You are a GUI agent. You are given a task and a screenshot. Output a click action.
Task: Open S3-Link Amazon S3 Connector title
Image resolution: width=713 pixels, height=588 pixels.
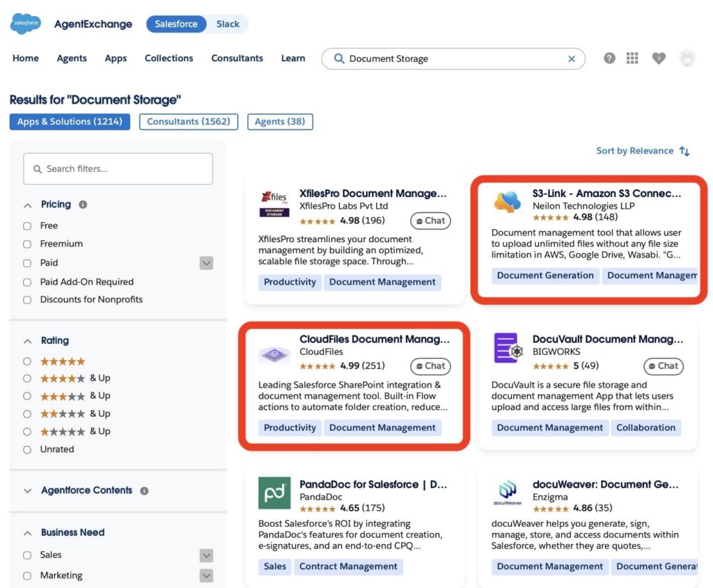click(606, 193)
